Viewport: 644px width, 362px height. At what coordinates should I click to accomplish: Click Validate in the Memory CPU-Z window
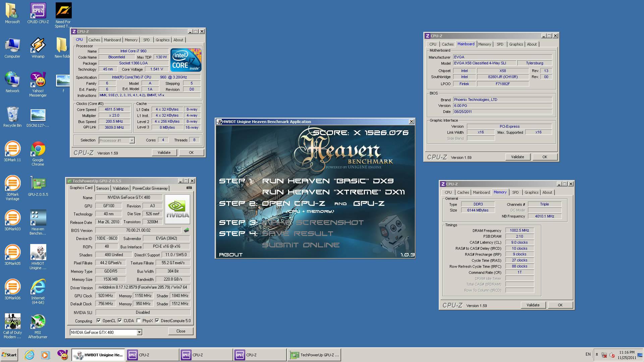533,305
